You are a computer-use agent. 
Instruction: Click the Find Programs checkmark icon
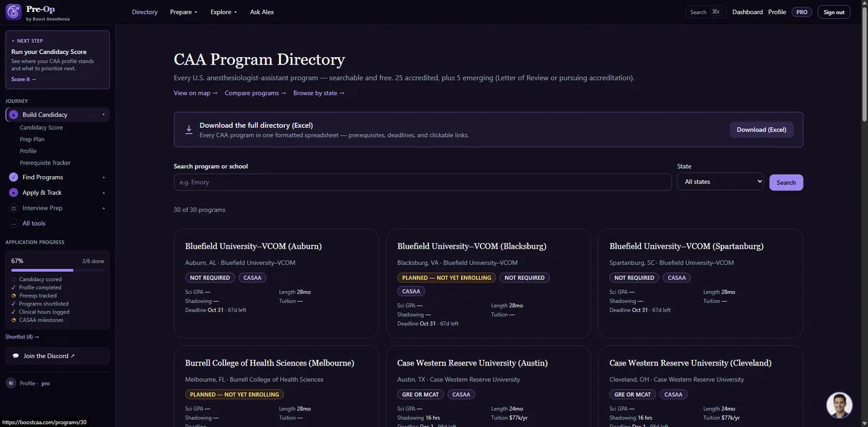pyautogui.click(x=14, y=178)
